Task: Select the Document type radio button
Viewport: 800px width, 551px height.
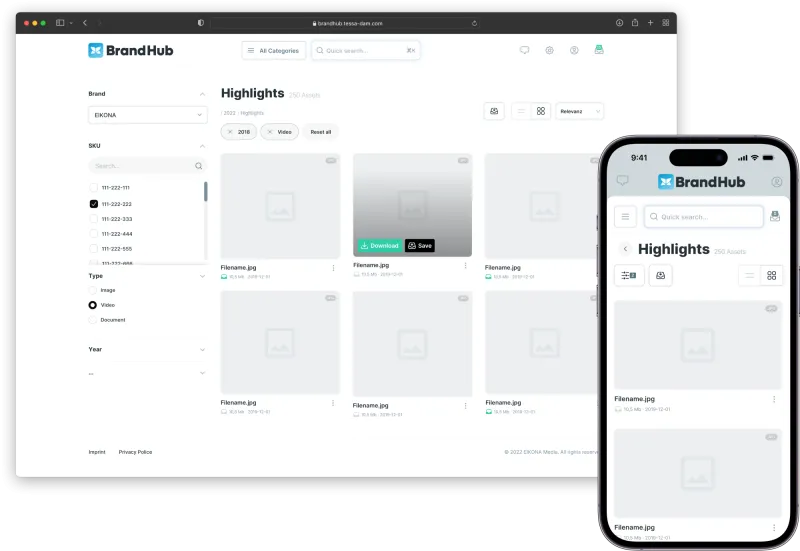Action: [93, 320]
